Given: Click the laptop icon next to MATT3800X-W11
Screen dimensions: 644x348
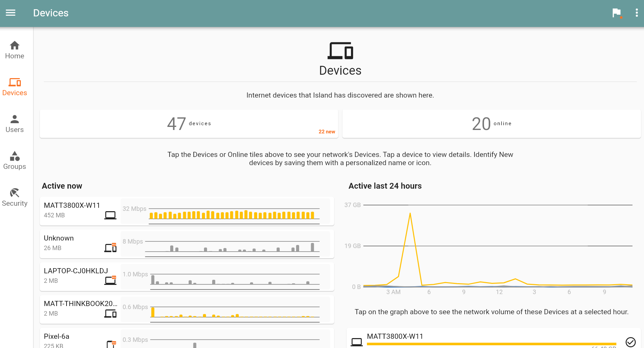Looking at the screenshot, I should coord(110,215).
